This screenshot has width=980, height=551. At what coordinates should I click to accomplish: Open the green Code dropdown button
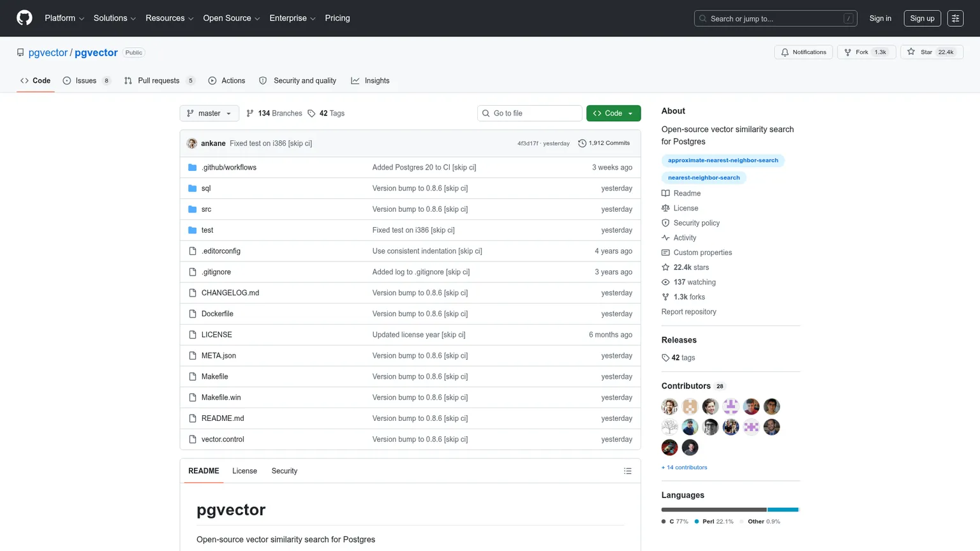pyautogui.click(x=613, y=114)
